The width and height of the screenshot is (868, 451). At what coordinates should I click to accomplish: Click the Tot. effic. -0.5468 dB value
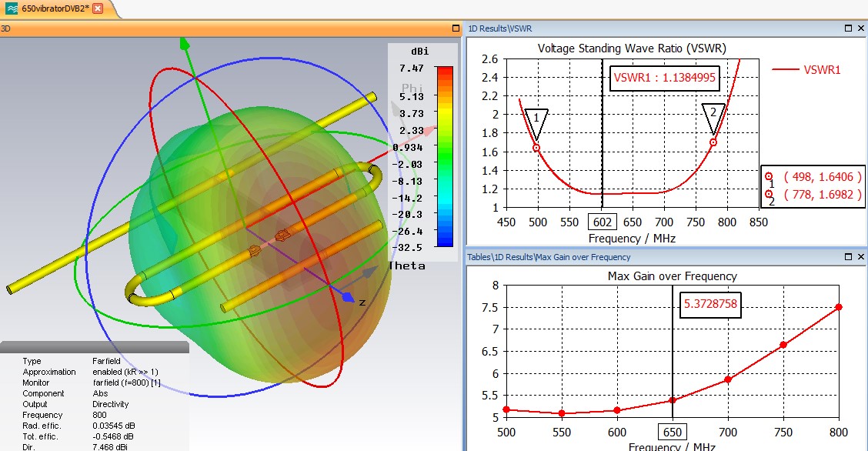coord(113,436)
